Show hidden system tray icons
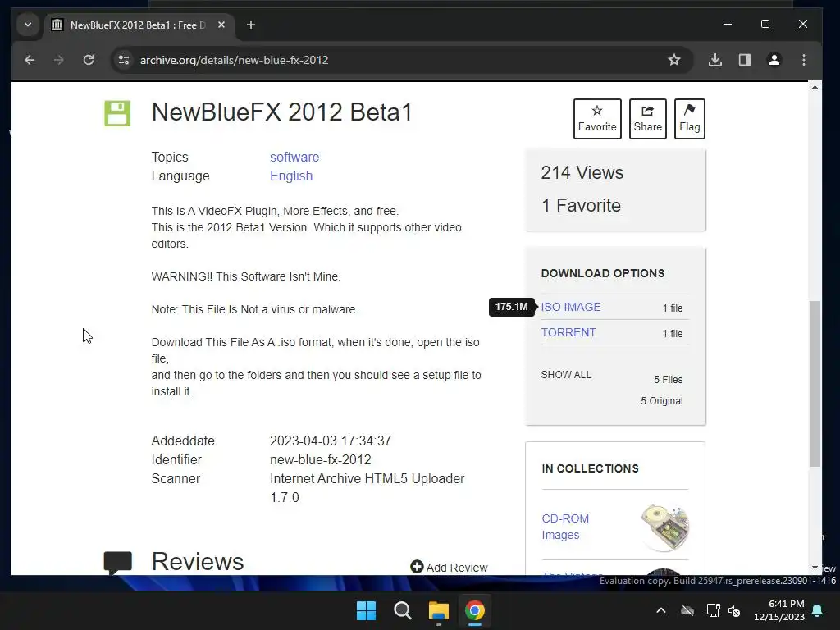The height and width of the screenshot is (630, 840). tap(661, 610)
